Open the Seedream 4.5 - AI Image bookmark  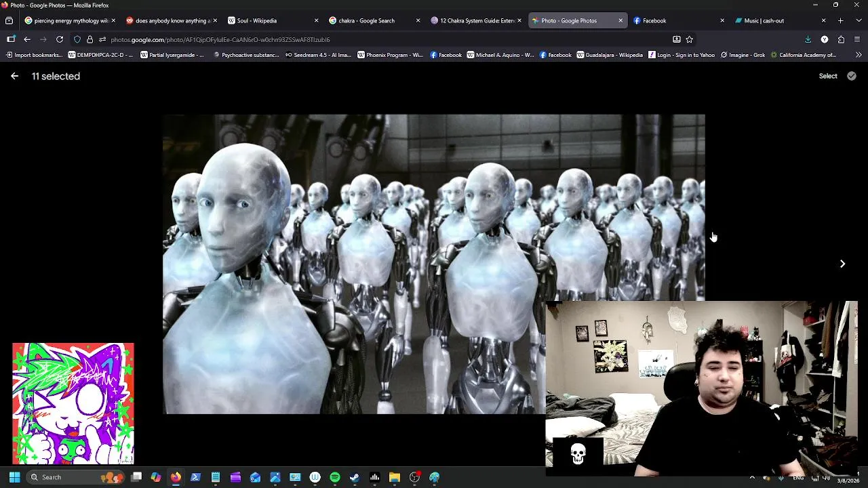pos(317,55)
